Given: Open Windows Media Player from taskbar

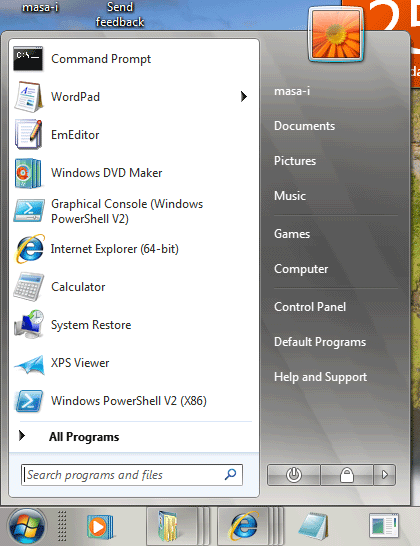Looking at the screenshot, I should click(100, 526).
